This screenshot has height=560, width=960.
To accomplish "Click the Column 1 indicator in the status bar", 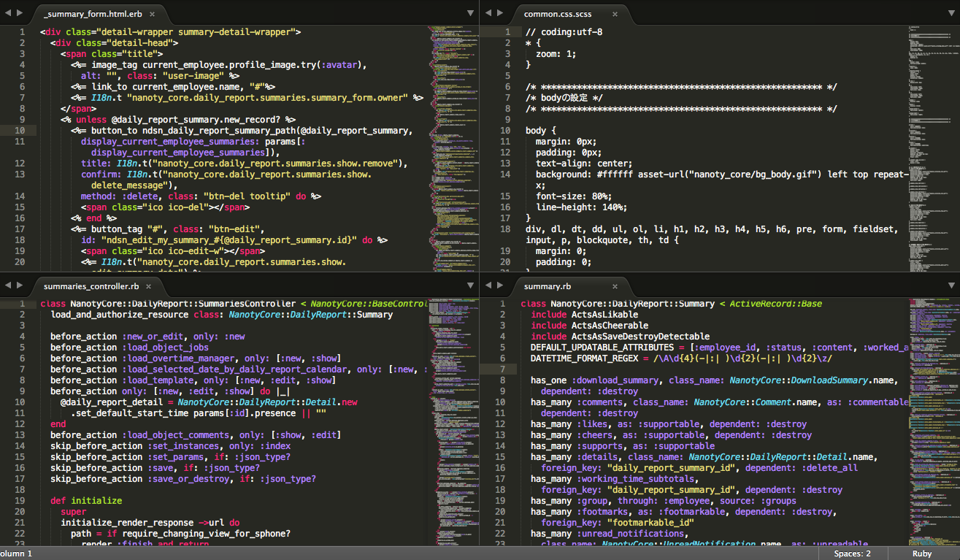I will click(16, 553).
